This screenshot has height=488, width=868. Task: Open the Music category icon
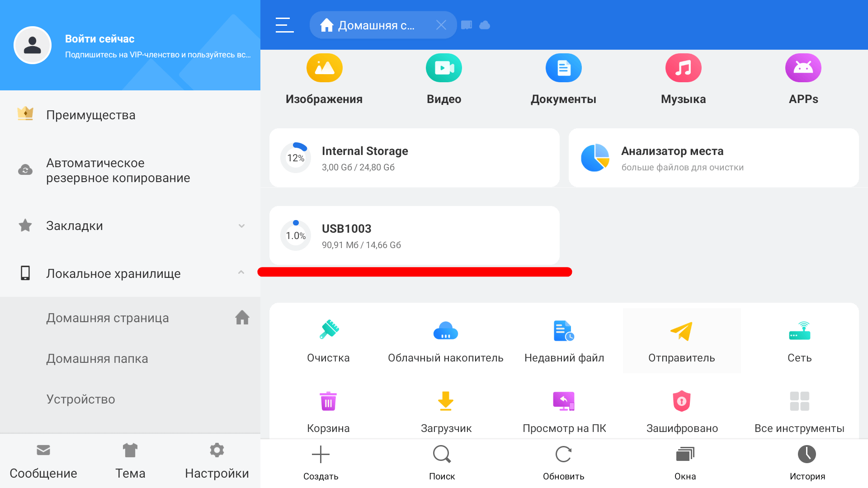(684, 68)
